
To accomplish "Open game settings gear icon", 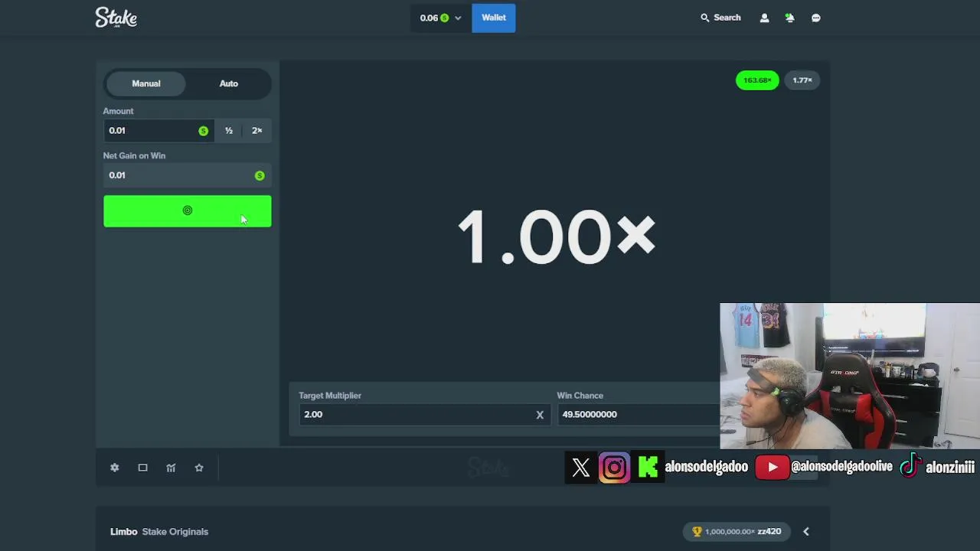I will pyautogui.click(x=115, y=468).
